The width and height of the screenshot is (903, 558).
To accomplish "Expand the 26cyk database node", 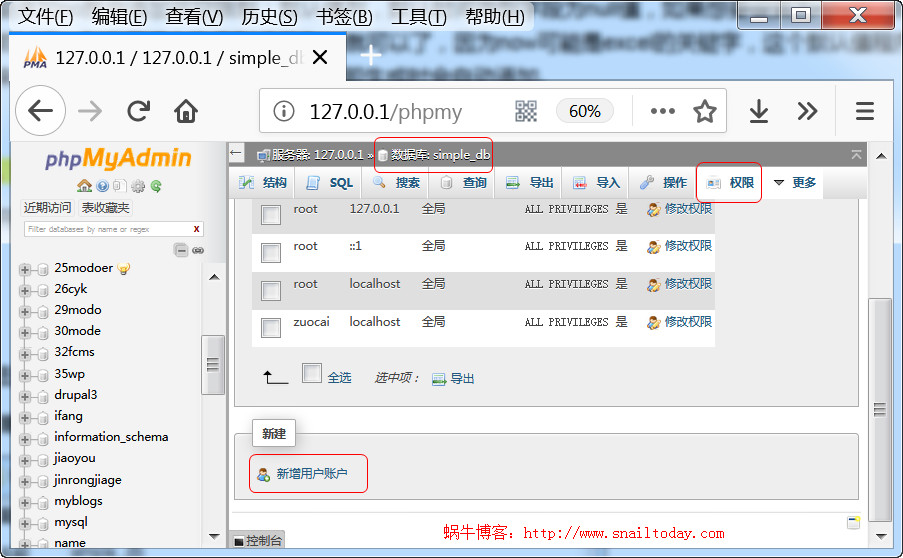I will point(24,290).
